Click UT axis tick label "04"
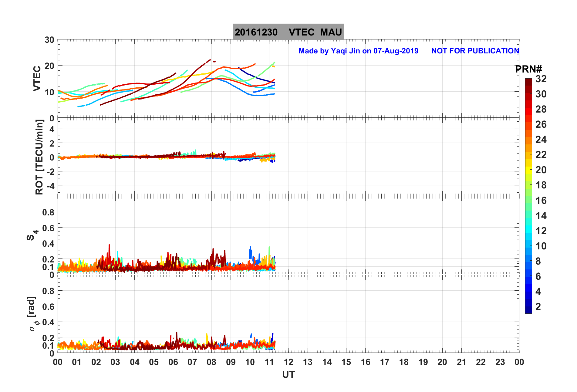This screenshot has width=577, height=392. (135, 362)
